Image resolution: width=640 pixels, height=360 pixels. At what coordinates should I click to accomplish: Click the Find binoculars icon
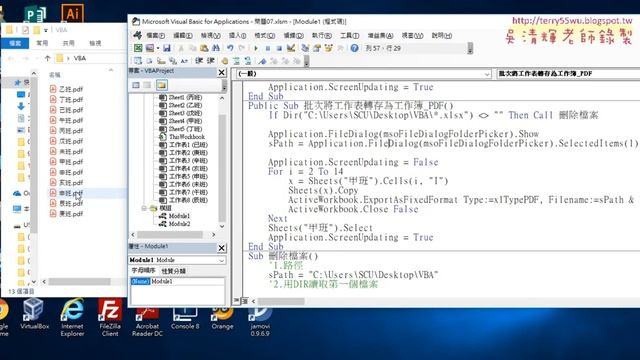[216, 48]
